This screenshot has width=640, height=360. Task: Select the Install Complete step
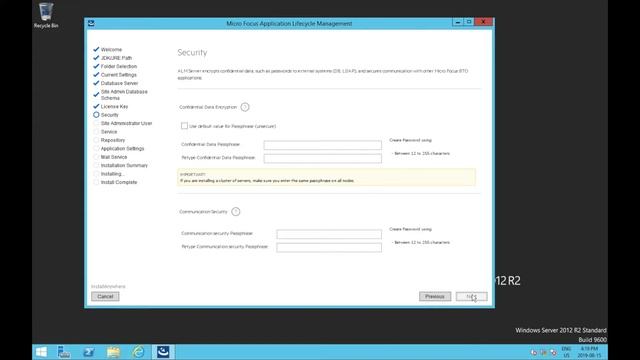[119, 182]
